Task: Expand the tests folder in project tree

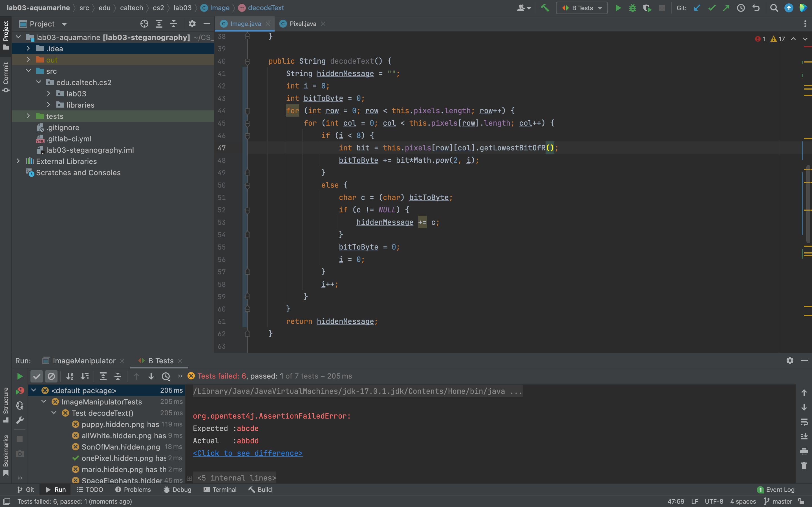Action: tap(28, 116)
